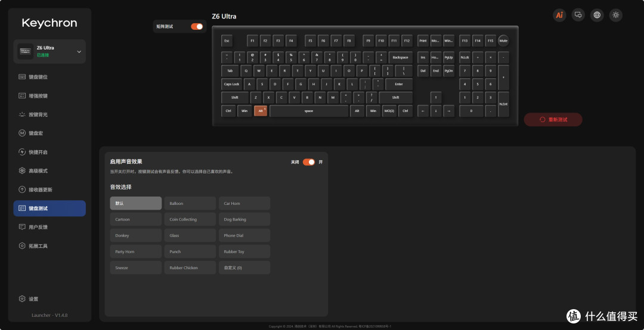Select the 键盘测试 menu item
The width and height of the screenshot is (644, 330).
(x=49, y=208)
